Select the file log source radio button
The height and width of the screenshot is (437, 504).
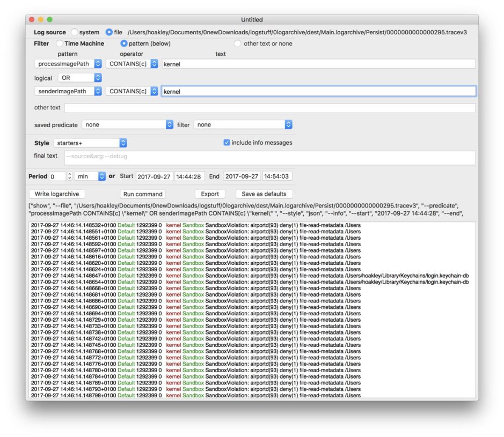point(109,32)
